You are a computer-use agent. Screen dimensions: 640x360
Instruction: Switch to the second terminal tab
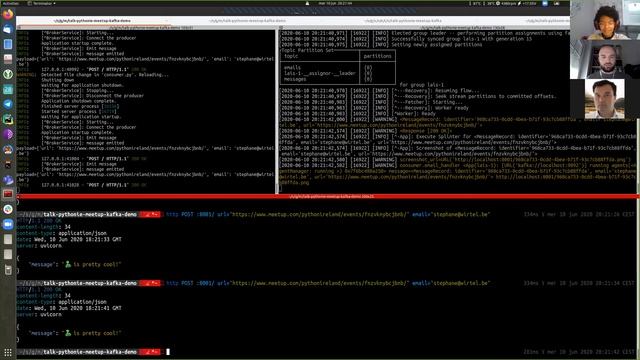click(x=247, y=20)
